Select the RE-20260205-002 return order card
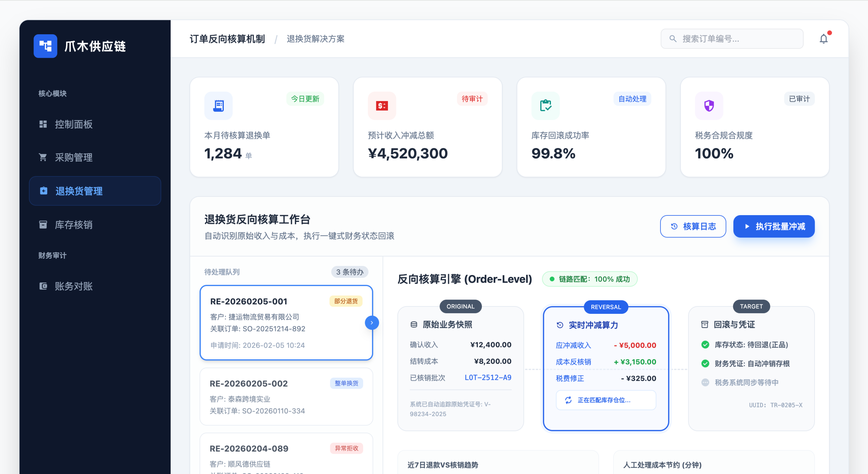 click(286, 396)
